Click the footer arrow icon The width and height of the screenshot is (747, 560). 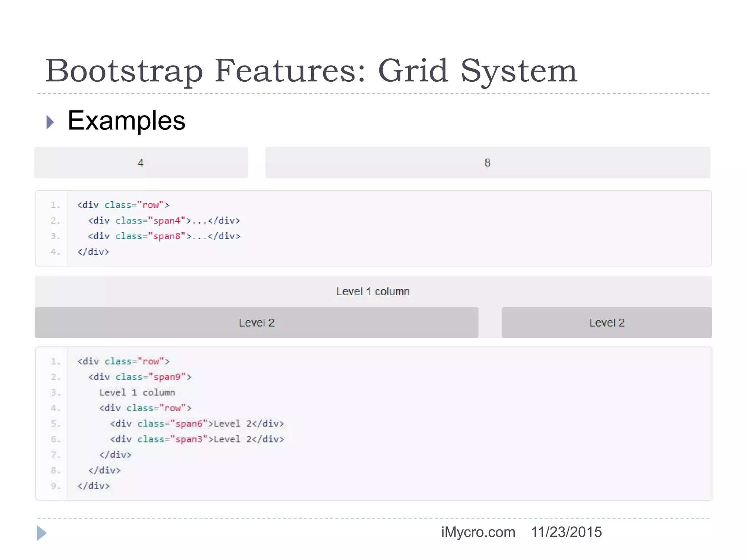(42, 533)
